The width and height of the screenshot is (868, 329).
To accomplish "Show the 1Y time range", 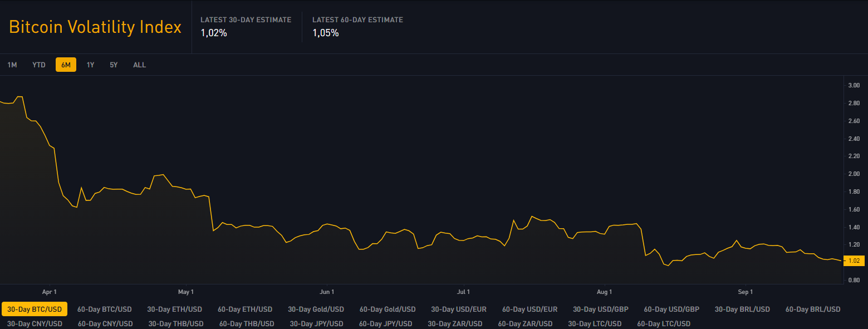I will (x=90, y=65).
